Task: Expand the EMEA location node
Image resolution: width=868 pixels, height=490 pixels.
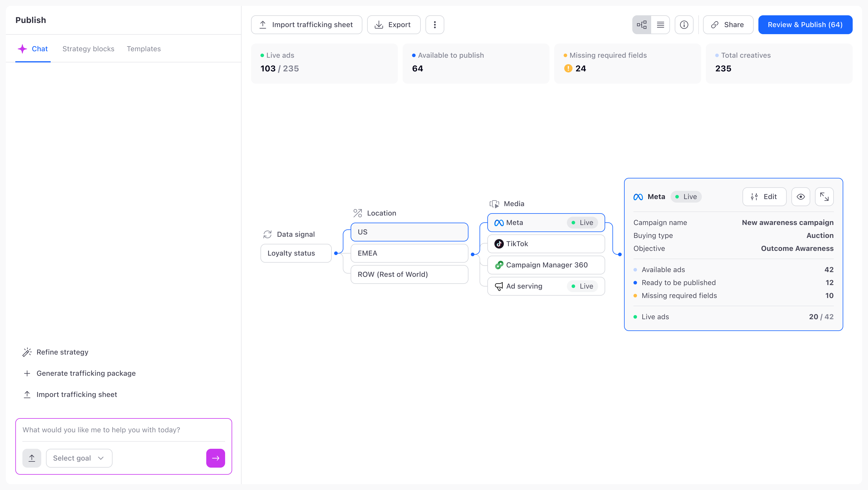Action: click(409, 253)
